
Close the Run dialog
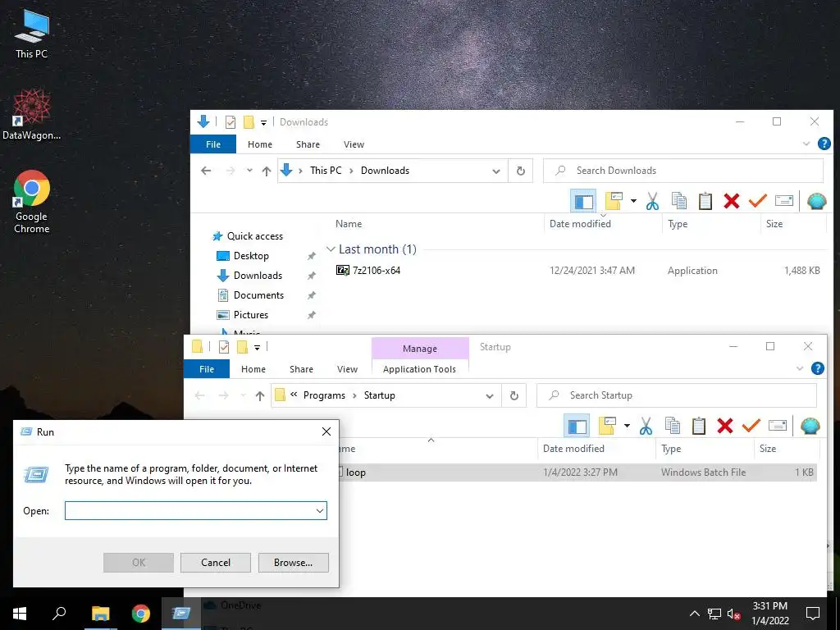[x=326, y=431]
